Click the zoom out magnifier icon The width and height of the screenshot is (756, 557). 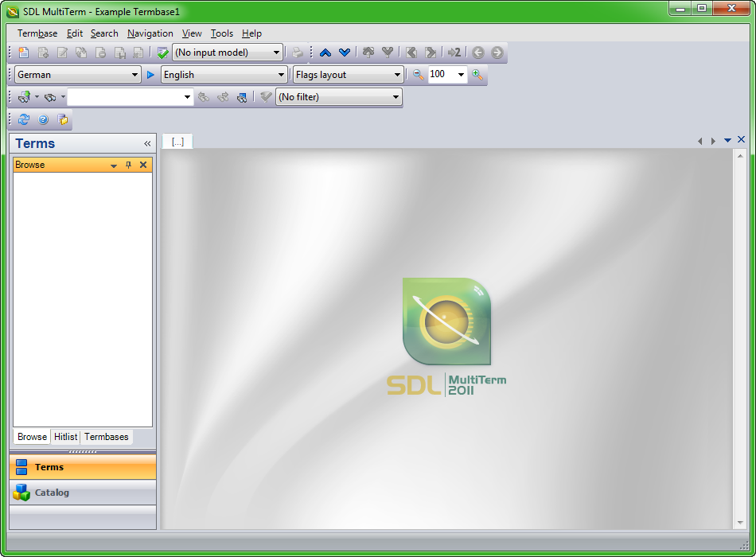click(x=418, y=75)
